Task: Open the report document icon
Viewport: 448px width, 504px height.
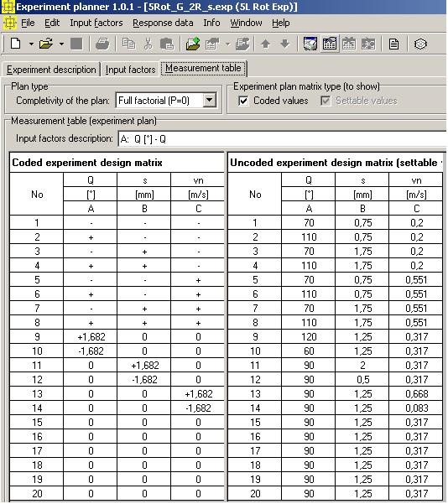Action: (393, 44)
